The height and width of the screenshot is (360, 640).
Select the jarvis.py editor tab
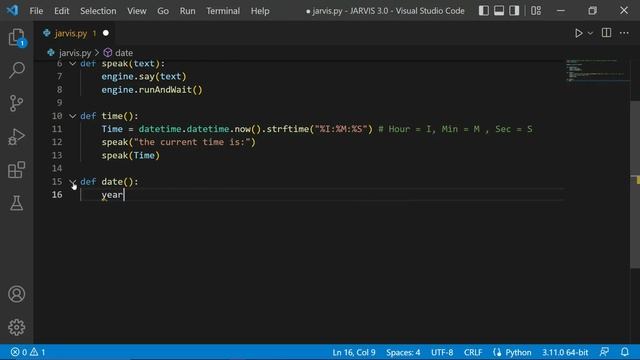[76, 33]
